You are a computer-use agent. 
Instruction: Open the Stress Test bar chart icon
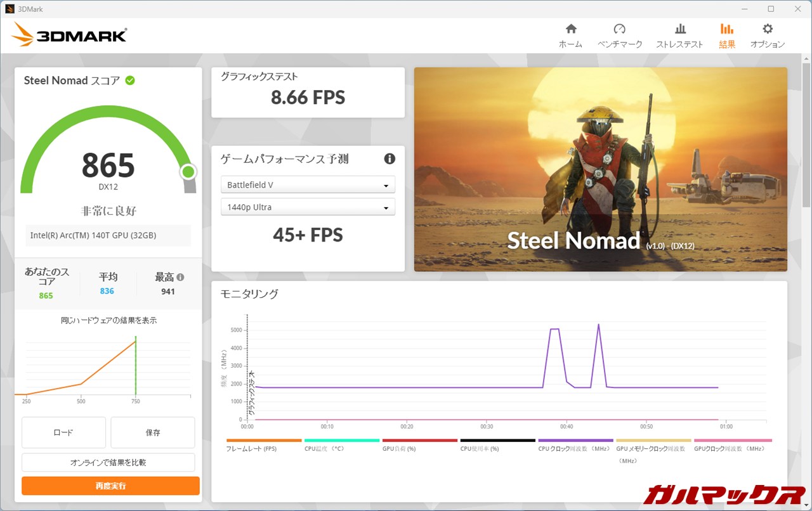pyautogui.click(x=679, y=29)
